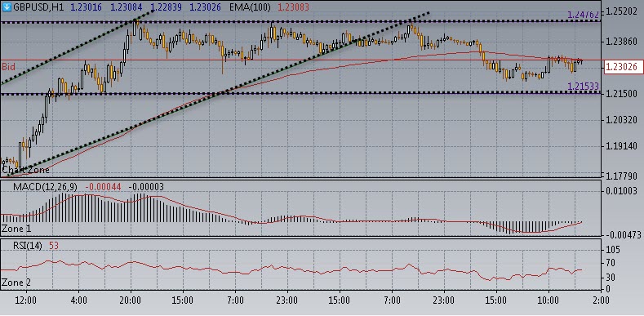
Task: Click the Chart Zone label
Action: pyautogui.click(x=25, y=170)
